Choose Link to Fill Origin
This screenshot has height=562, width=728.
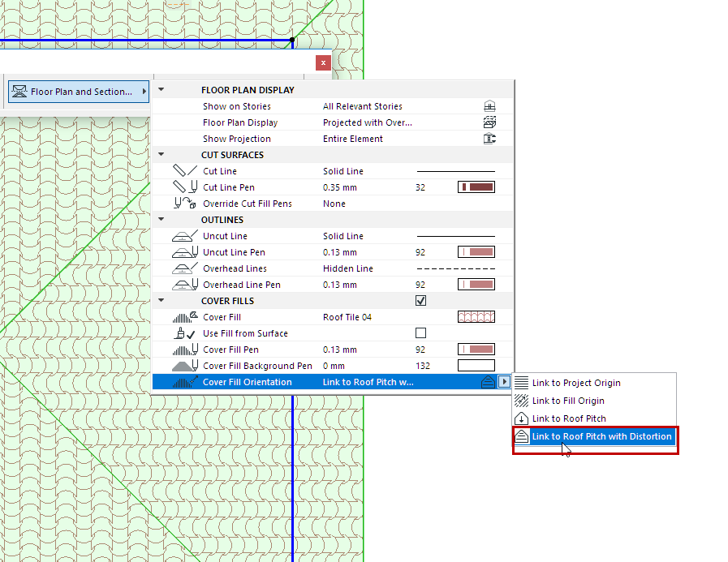pyautogui.click(x=594, y=401)
